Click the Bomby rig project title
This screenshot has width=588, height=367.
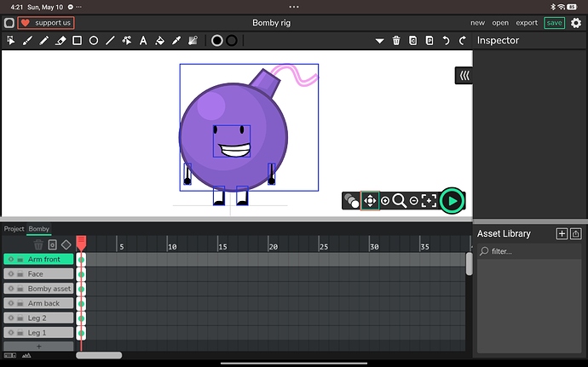[x=272, y=23]
